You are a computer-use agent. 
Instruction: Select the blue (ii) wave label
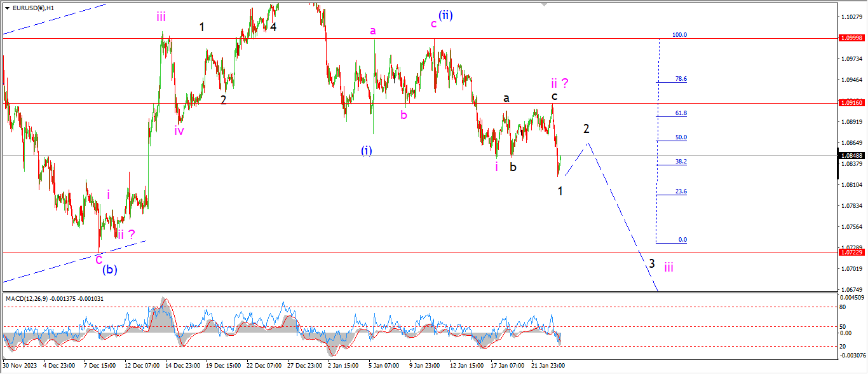(x=445, y=15)
